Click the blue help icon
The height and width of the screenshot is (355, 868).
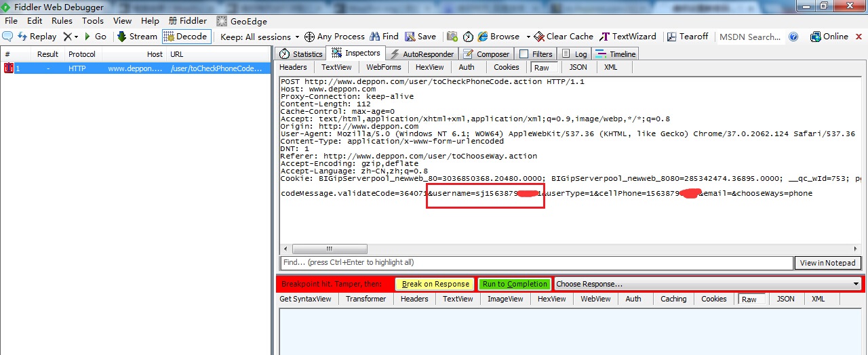click(x=793, y=37)
